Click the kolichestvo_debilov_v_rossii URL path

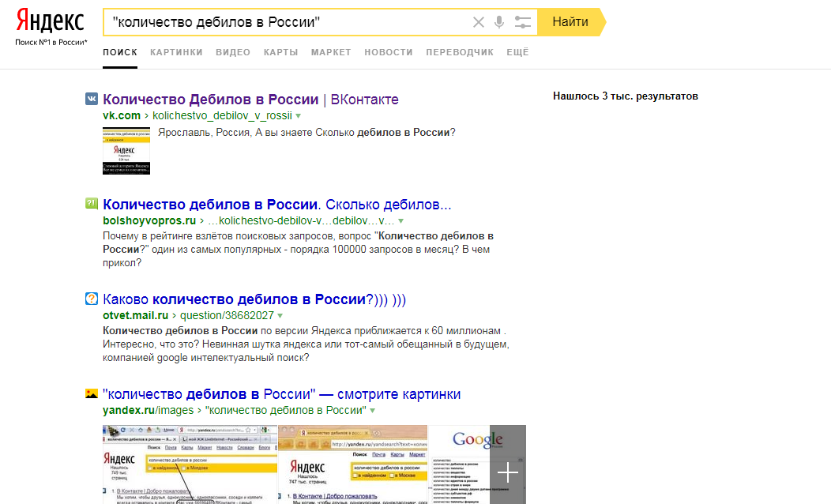click(x=222, y=115)
